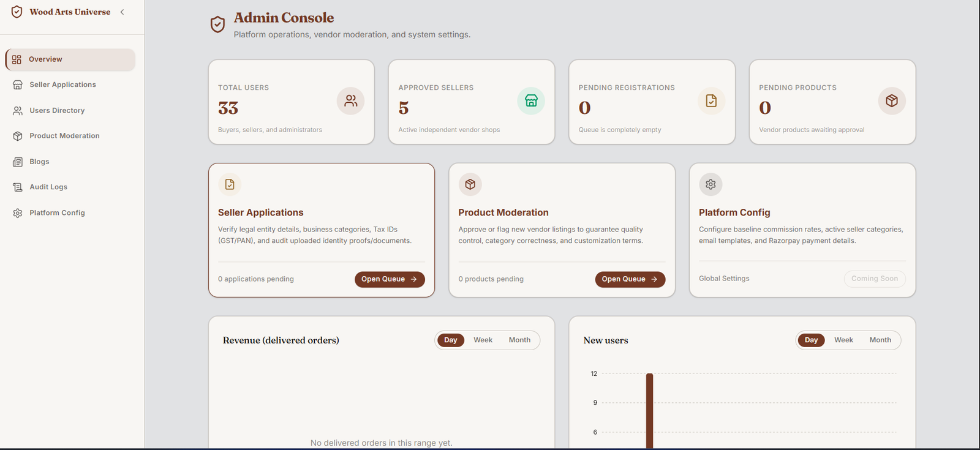
Task: Click 'No delivered orders in this range yet.'
Action: [x=382, y=443]
